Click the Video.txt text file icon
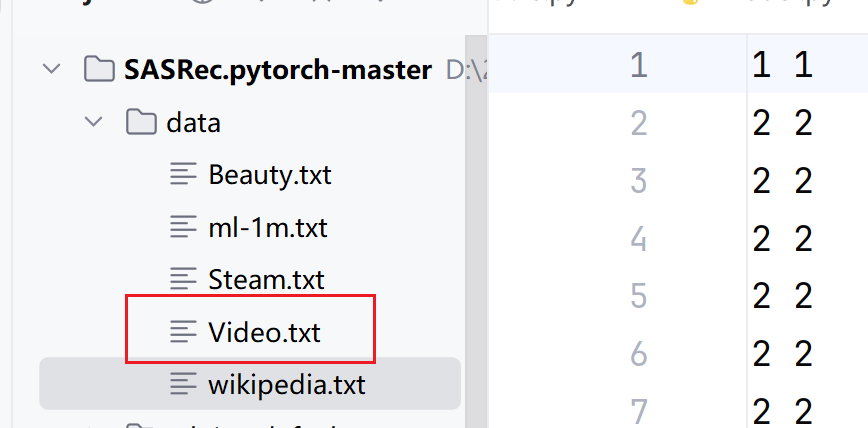The width and height of the screenshot is (868, 428). (x=182, y=331)
